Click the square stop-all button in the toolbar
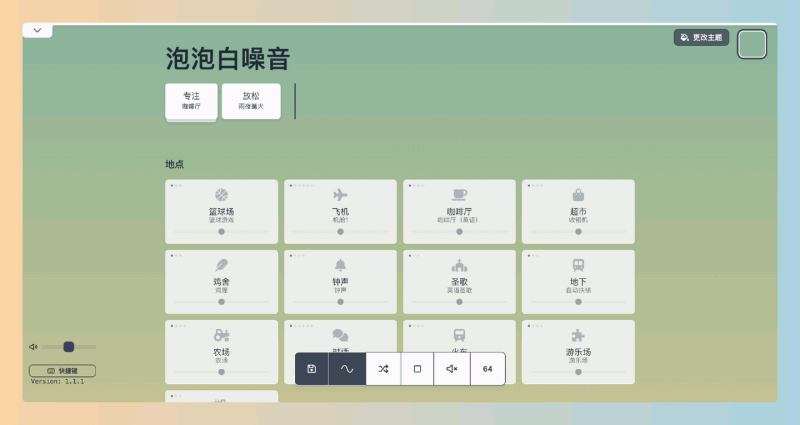This screenshot has width=800, height=425. tap(417, 369)
